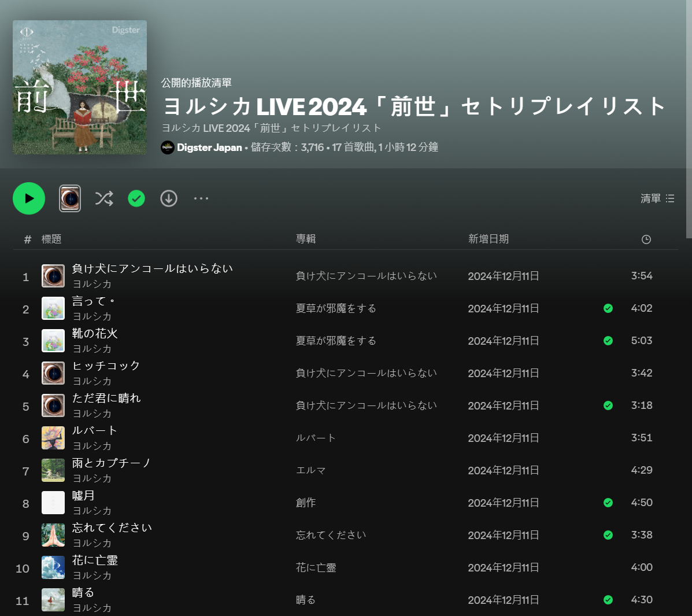Click album thumbnail for 忘れてください
Image resolution: width=692 pixels, height=616 pixels.
point(53,535)
